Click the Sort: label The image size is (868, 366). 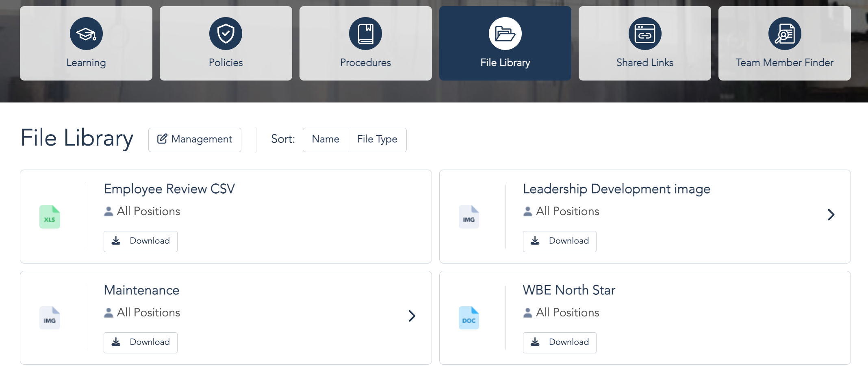click(x=283, y=139)
